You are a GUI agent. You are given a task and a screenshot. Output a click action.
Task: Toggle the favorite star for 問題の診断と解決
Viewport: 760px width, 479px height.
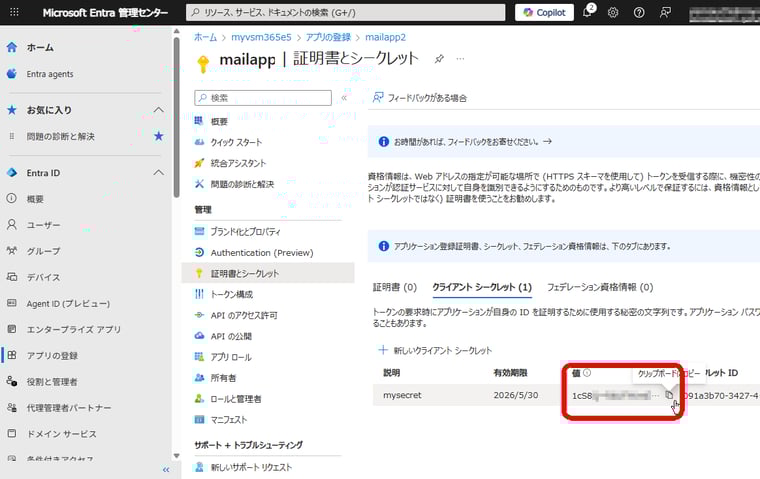(158, 136)
